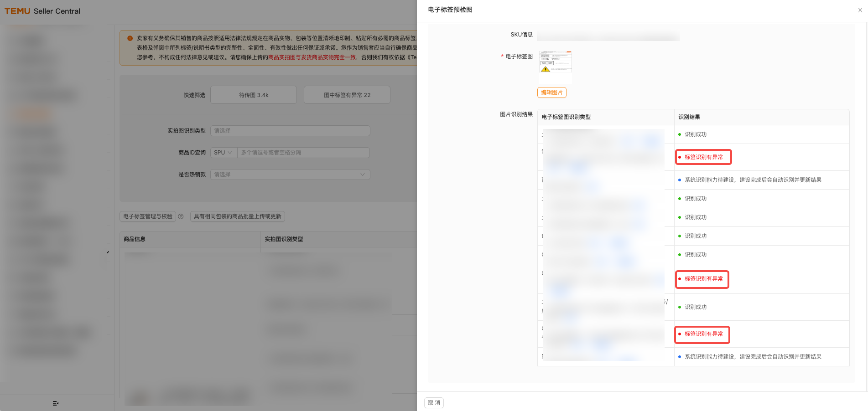Select the 图中标签有异常 22 quick filter
This screenshot has height=411, width=868.
coord(347,95)
